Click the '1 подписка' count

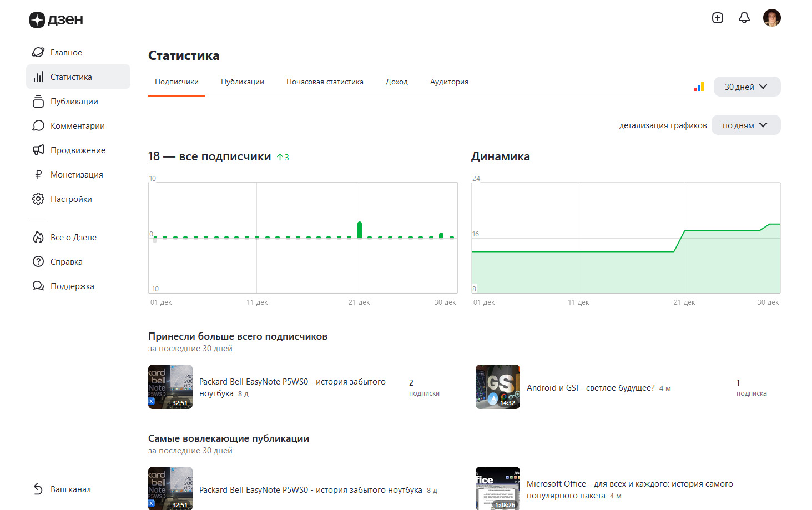(x=752, y=387)
